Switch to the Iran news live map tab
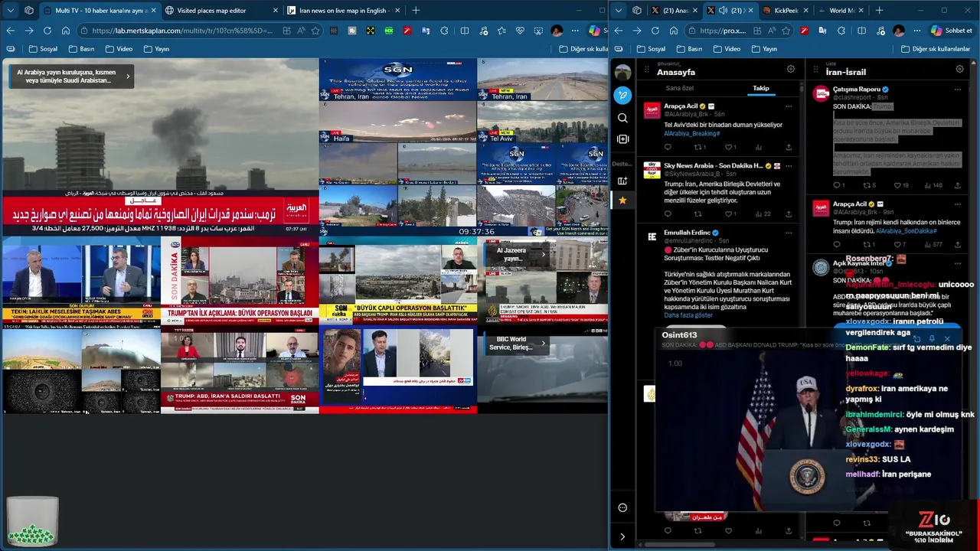The width and height of the screenshot is (980, 551). [x=344, y=11]
